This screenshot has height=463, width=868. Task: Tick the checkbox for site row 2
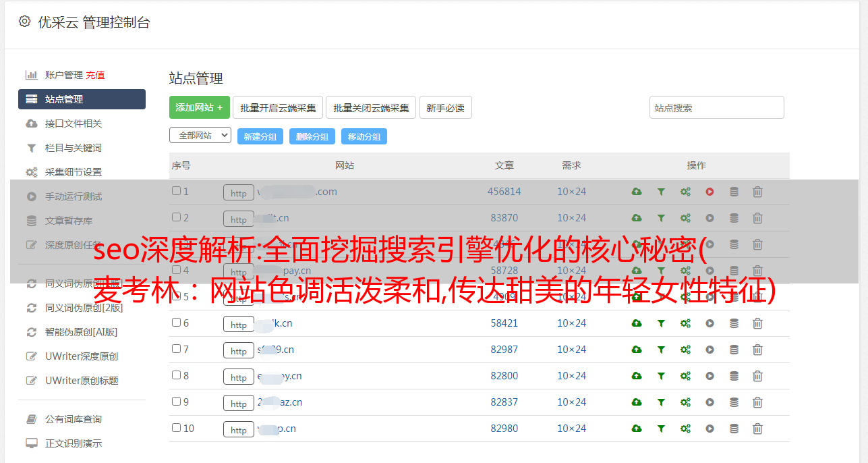(176, 217)
